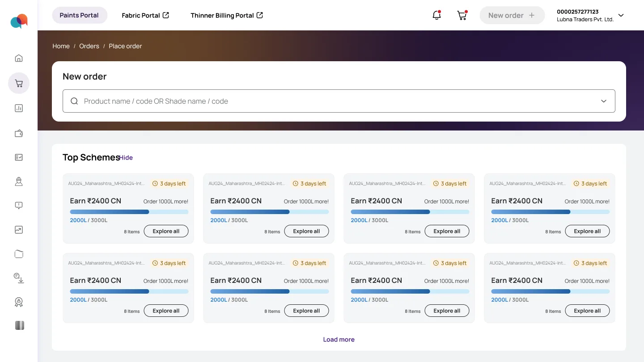Open the checklist icon in the sidebar
Viewport: 644px width, 362px height.
click(19, 157)
